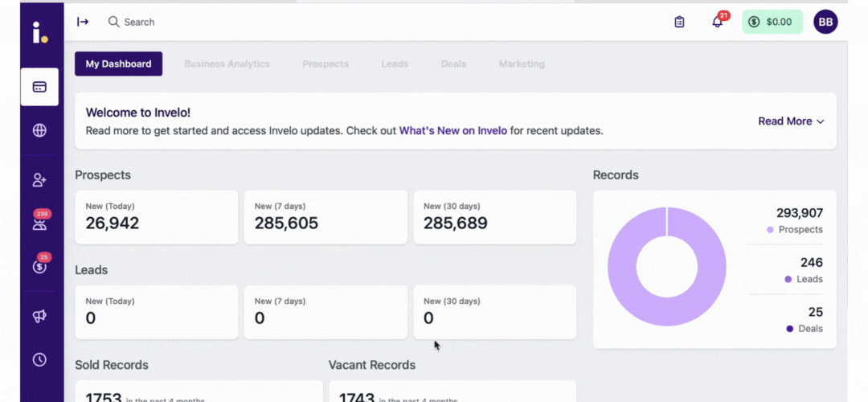The height and width of the screenshot is (402, 868).
Task: Open the What's New on Invelo link
Action: [452, 131]
